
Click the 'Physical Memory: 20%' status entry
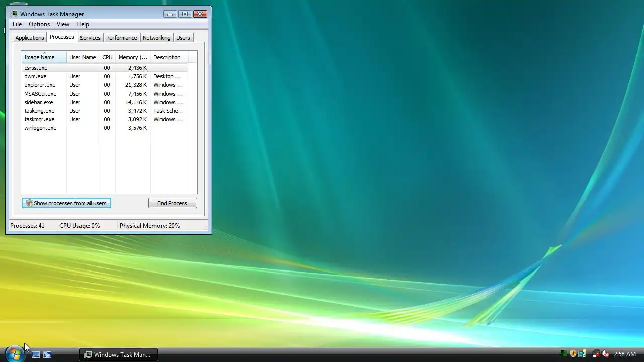(x=149, y=226)
